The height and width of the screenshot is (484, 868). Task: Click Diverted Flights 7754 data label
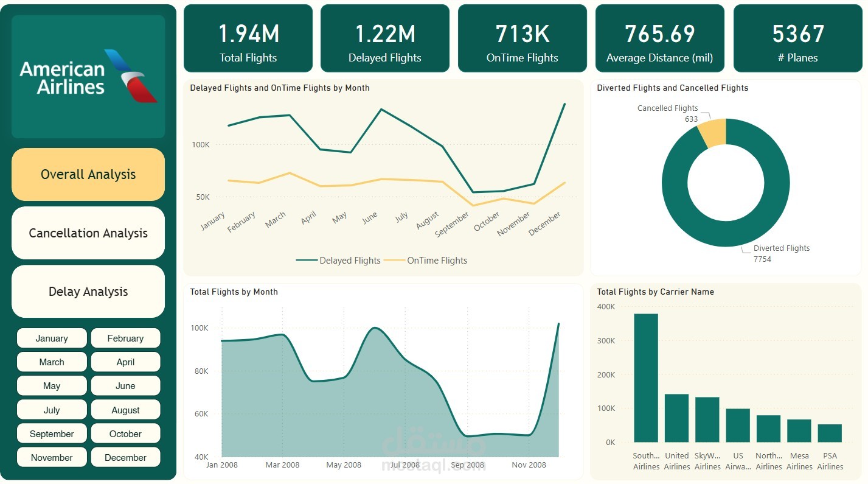click(782, 253)
